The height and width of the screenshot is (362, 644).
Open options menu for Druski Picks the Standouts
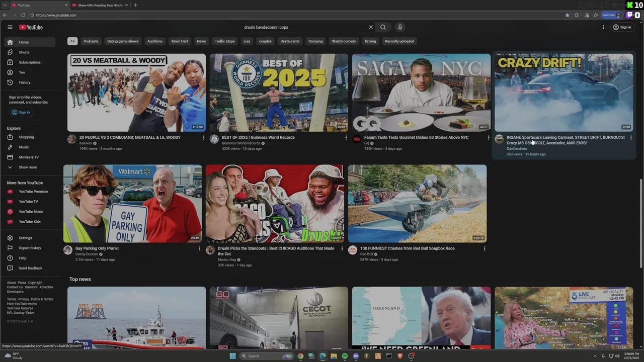(x=342, y=249)
